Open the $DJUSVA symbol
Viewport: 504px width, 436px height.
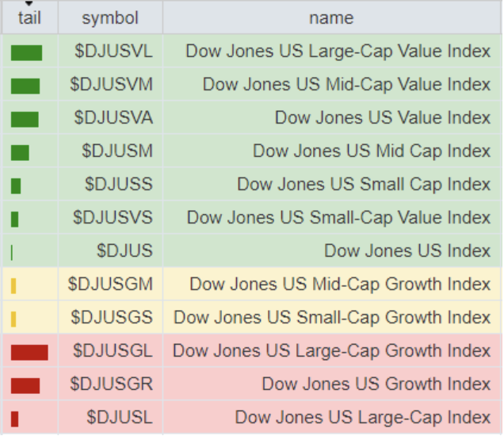pyautogui.click(x=113, y=118)
